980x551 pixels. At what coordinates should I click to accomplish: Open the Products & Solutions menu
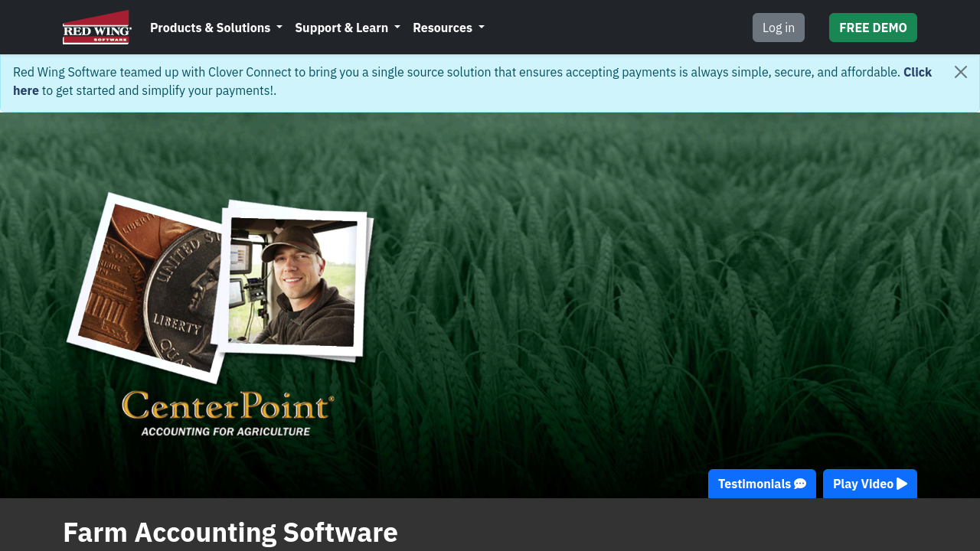[216, 28]
